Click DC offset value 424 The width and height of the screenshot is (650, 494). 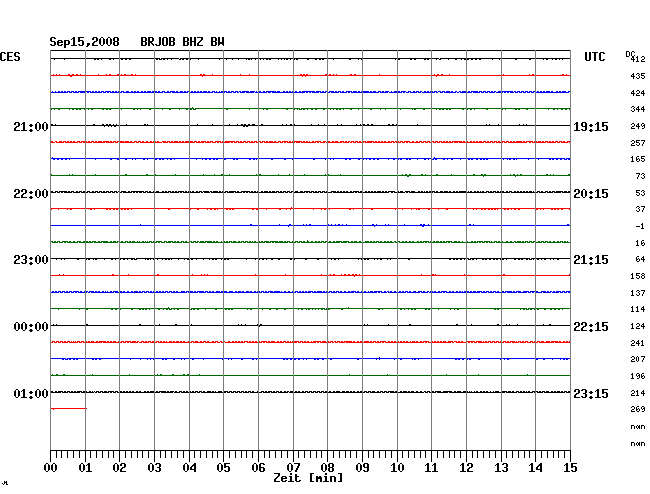(638, 93)
